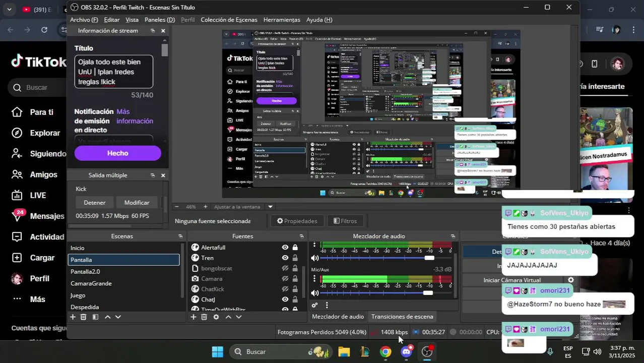The image size is (644, 363).
Task: Toggle lock on the Tren source
Action: (x=295, y=258)
